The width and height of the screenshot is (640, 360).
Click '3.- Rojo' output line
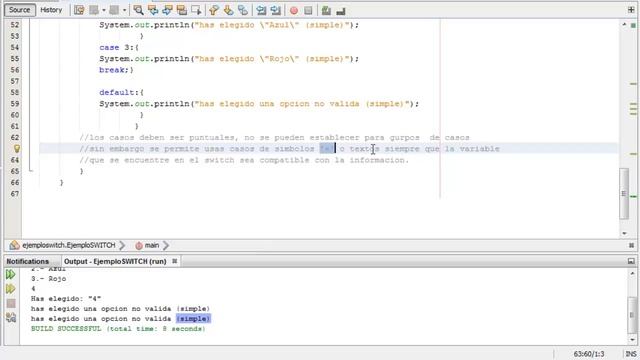(49, 279)
